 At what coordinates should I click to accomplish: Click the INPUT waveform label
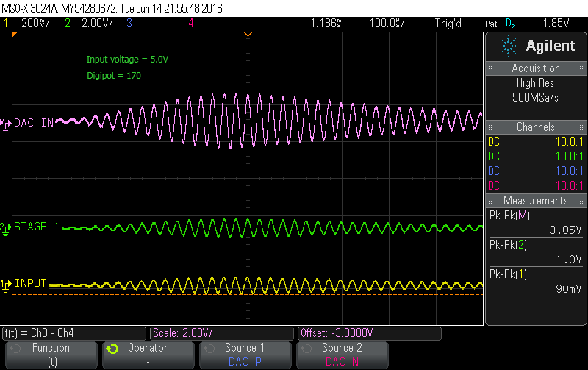[x=30, y=283]
